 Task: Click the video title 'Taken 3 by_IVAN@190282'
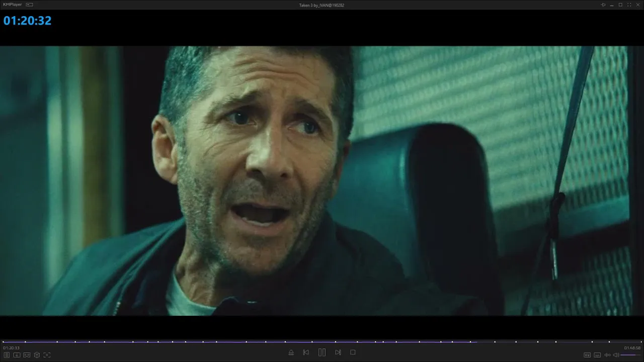click(x=321, y=5)
